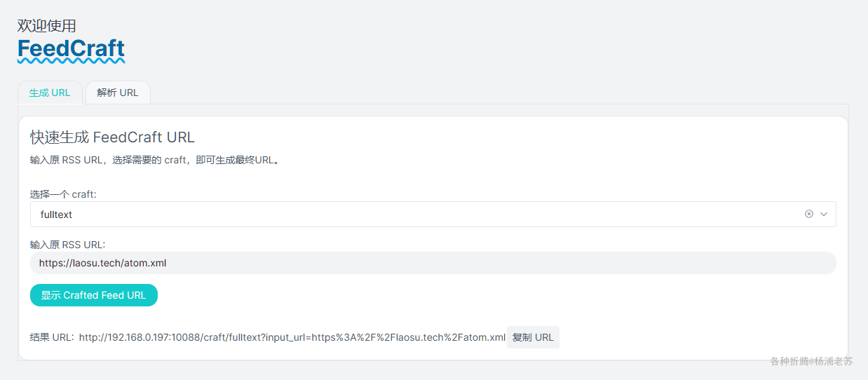The width and height of the screenshot is (868, 380).
Task: Click the 结果 URL label
Action: click(x=52, y=337)
